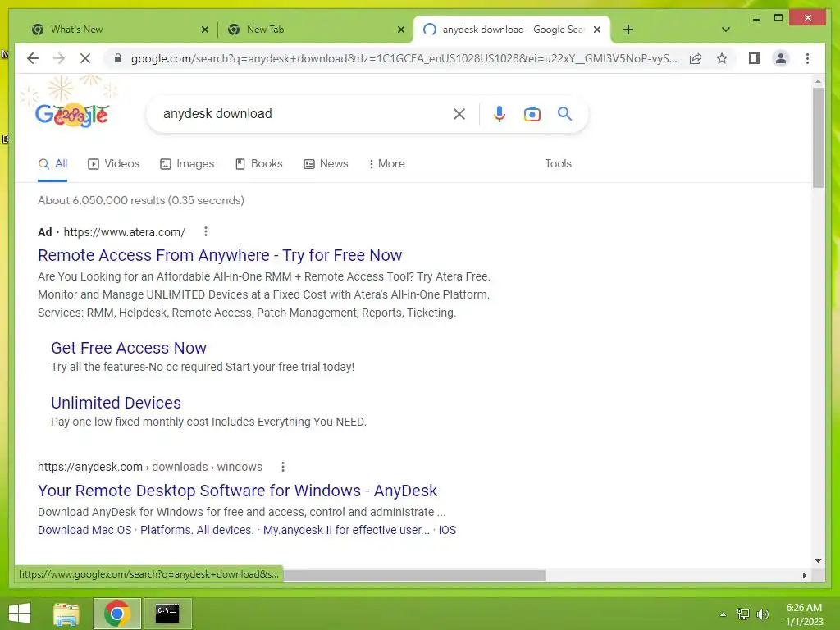Clear the search box text
Screen dimensions: 840x630
[x=459, y=113]
